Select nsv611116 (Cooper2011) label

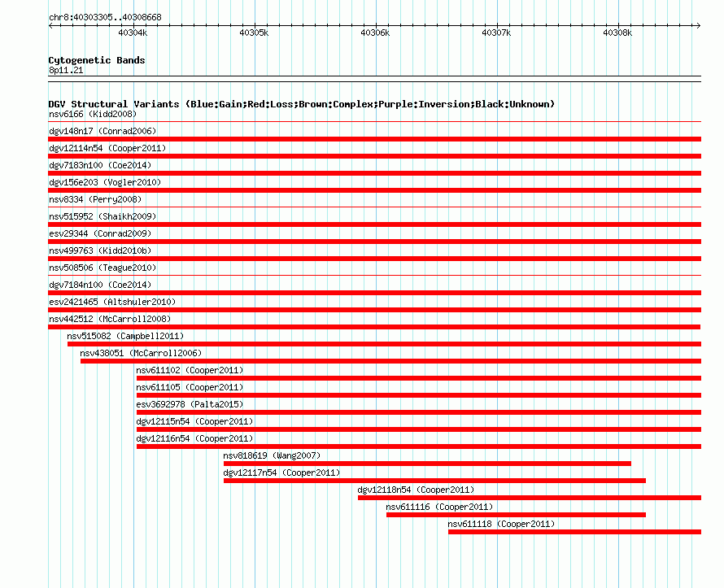click(439, 507)
